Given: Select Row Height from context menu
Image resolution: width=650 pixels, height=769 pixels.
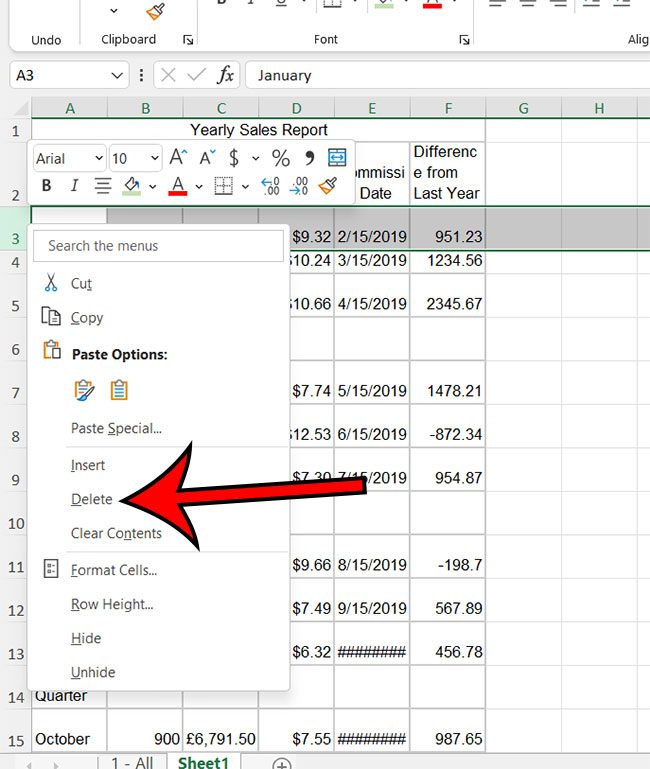Looking at the screenshot, I should [111, 604].
